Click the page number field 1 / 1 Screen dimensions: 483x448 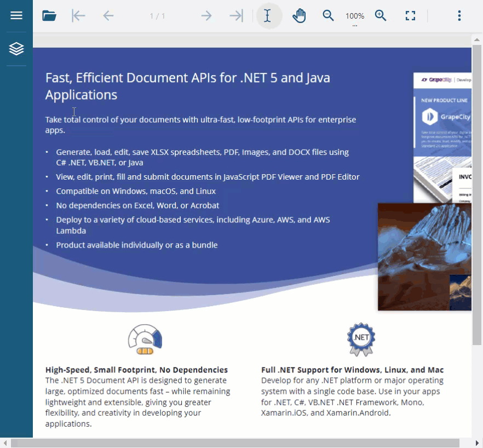point(157,16)
